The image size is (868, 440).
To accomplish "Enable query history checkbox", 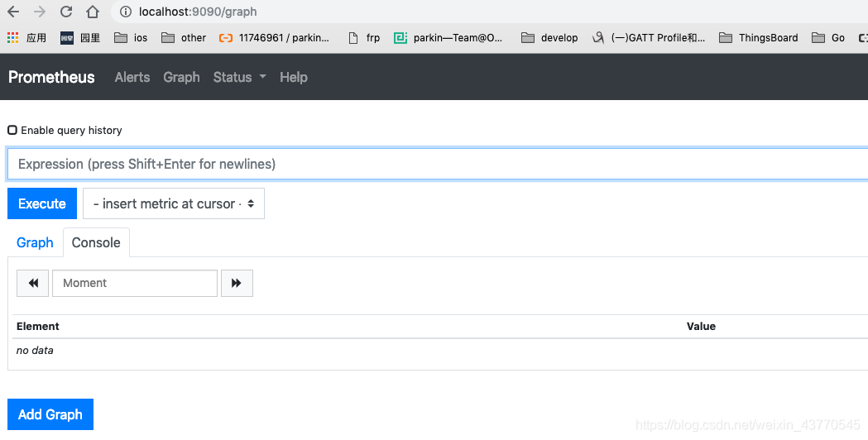I will coord(12,130).
